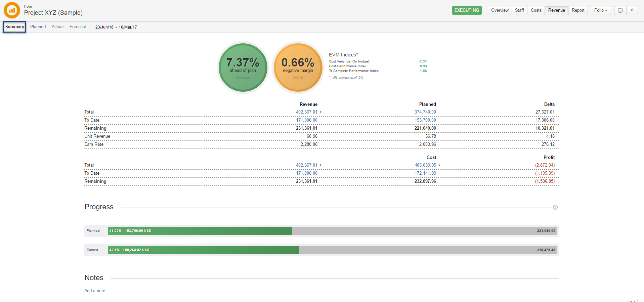Click the presentation mode monitor icon
Image resolution: width=644 pixels, height=302 pixels.
tap(620, 10)
